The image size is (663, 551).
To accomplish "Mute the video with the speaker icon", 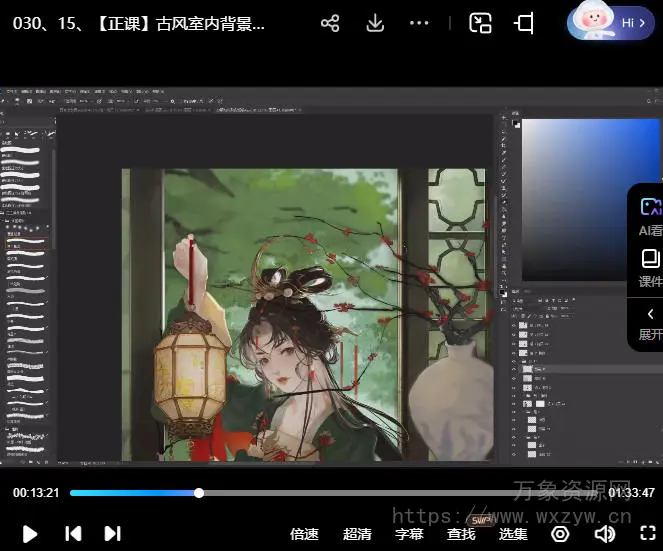I will 604,534.
